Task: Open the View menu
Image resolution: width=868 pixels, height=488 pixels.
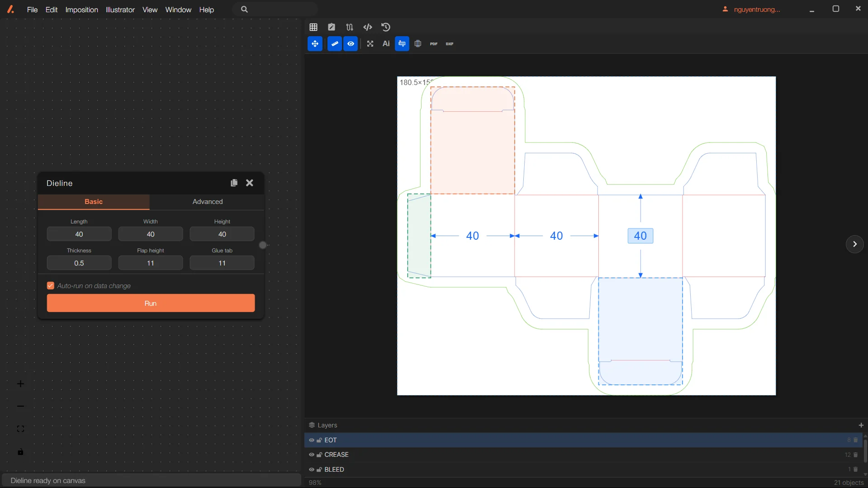Action: pos(150,9)
